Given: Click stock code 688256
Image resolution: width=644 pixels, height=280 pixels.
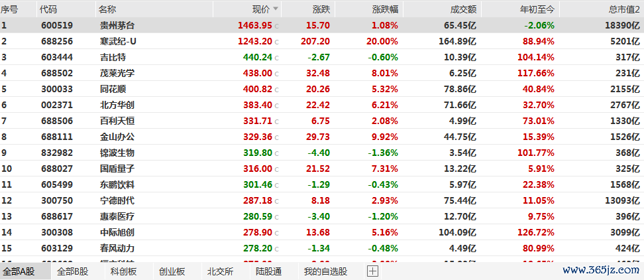Looking at the screenshot, I should [57, 42].
